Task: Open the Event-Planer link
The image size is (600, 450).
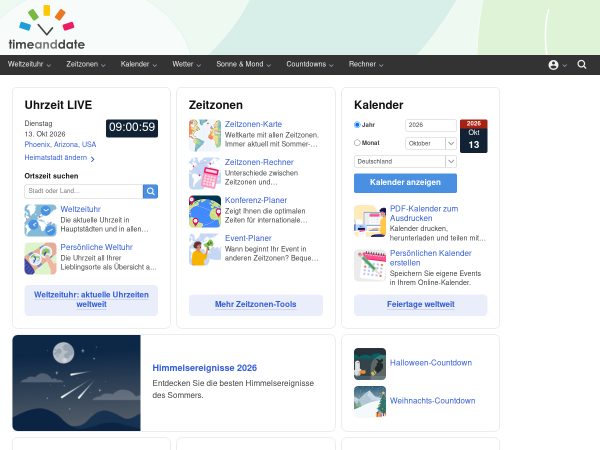Action: click(x=248, y=238)
